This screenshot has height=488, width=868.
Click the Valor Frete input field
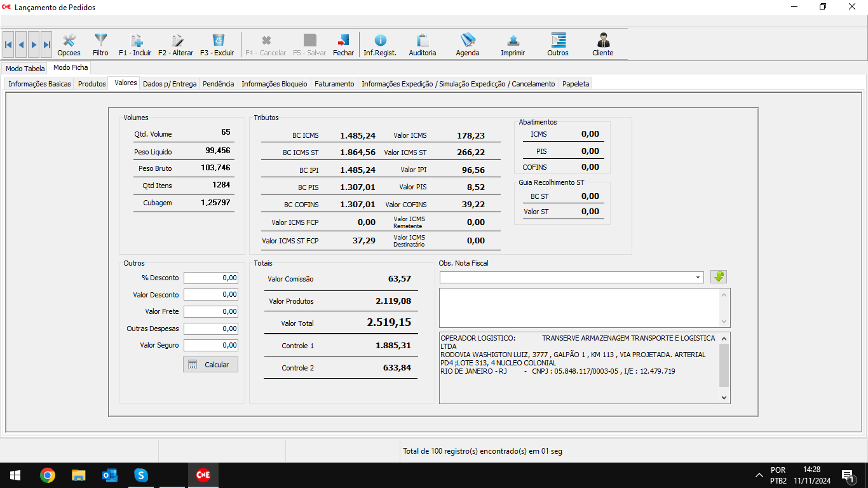(x=211, y=312)
